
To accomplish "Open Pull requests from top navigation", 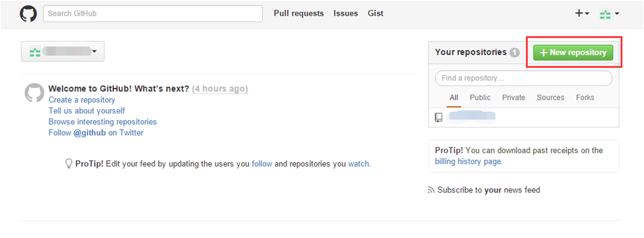I will (x=298, y=13).
